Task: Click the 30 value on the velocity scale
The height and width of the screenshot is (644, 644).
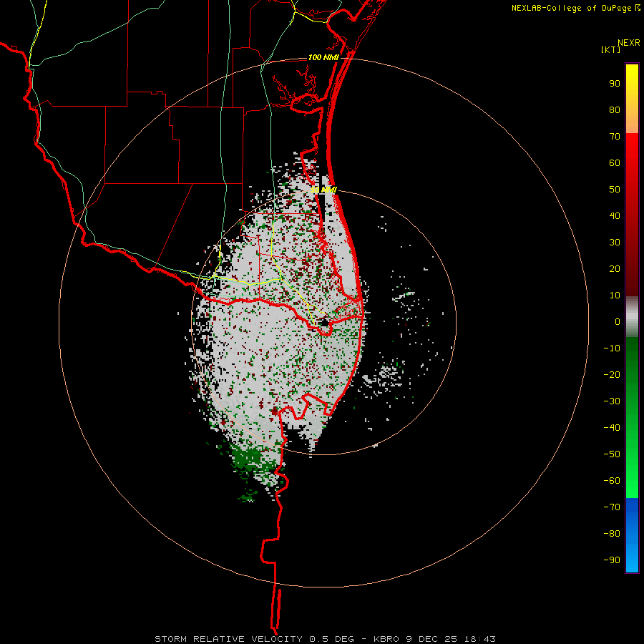Action: 615,243
